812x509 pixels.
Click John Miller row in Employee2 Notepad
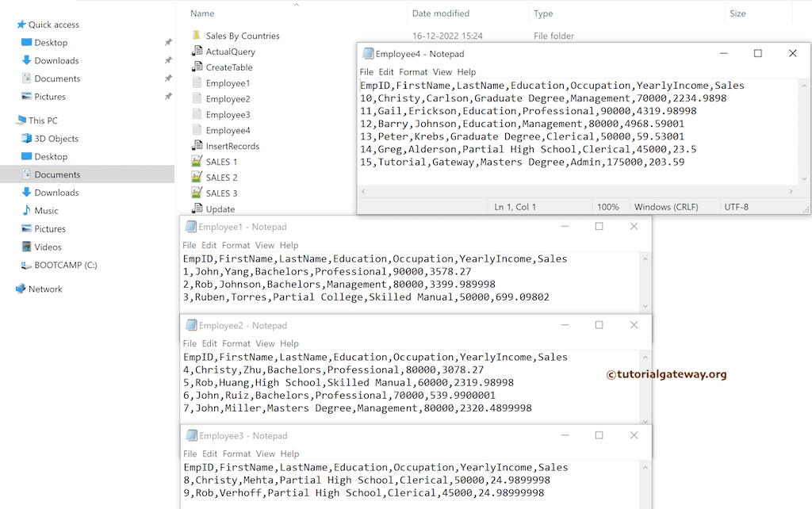coord(358,408)
